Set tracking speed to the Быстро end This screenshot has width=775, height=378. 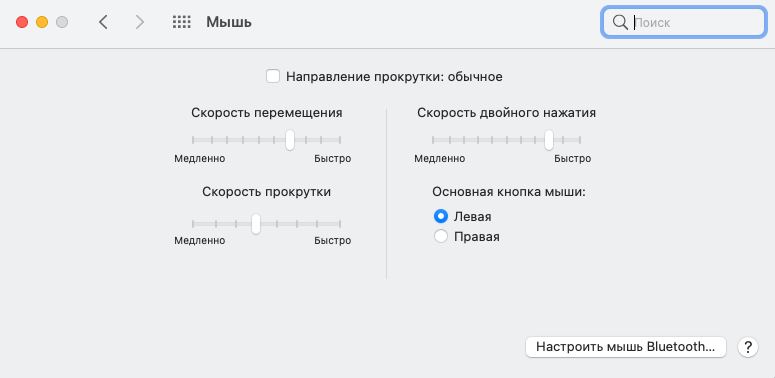pyautogui.click(x=341, y=140)
